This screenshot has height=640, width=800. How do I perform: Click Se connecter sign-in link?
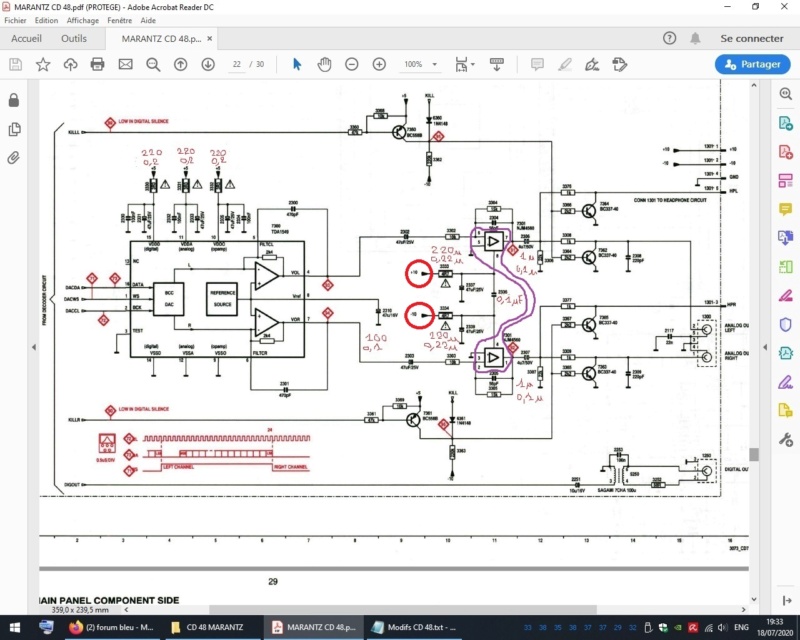[x=752, y=38]
